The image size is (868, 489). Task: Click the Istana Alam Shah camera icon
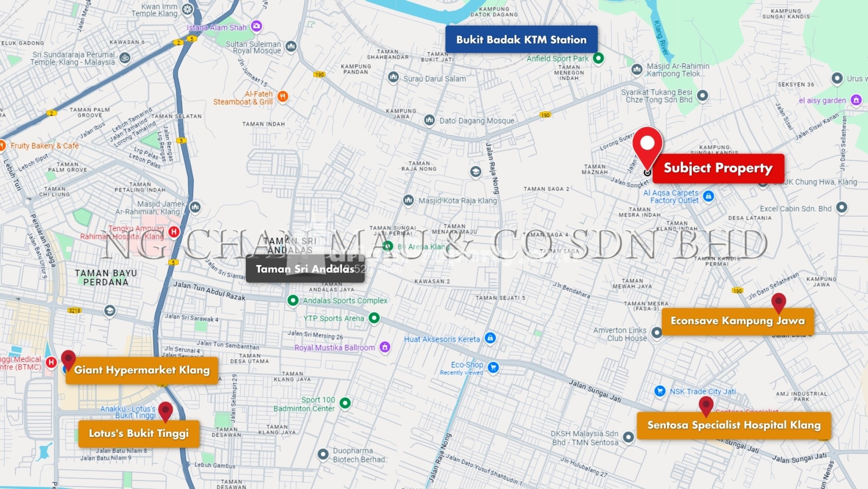256,25
